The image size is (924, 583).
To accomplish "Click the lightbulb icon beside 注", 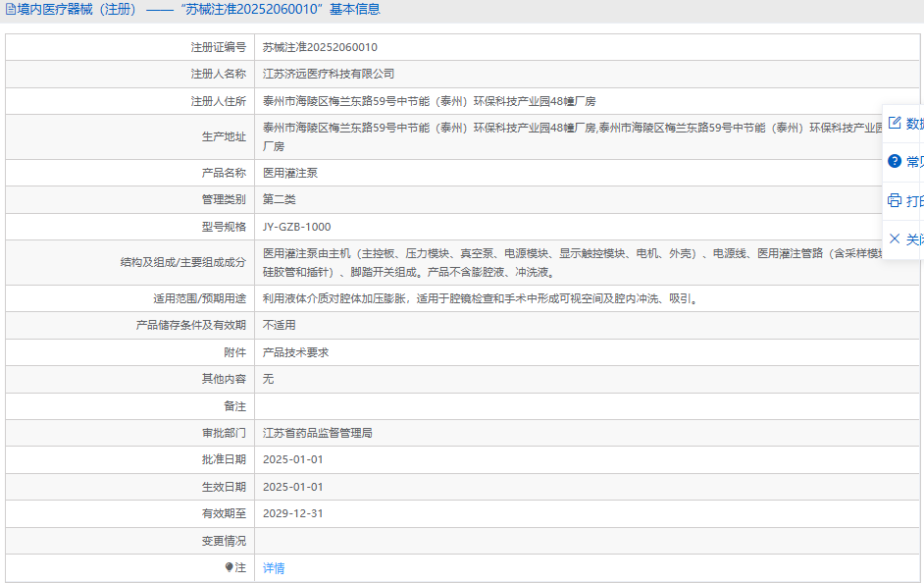I will click(x=230, y=567).
